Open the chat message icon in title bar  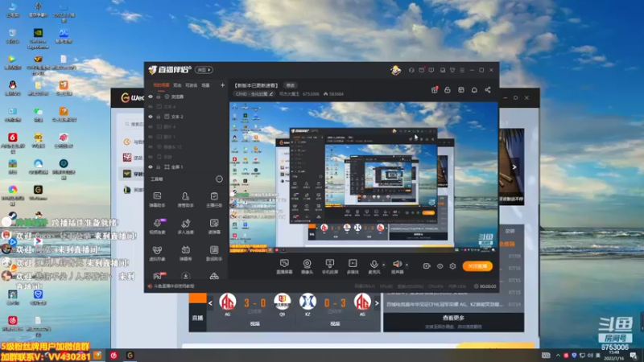[x=431, y=70]
